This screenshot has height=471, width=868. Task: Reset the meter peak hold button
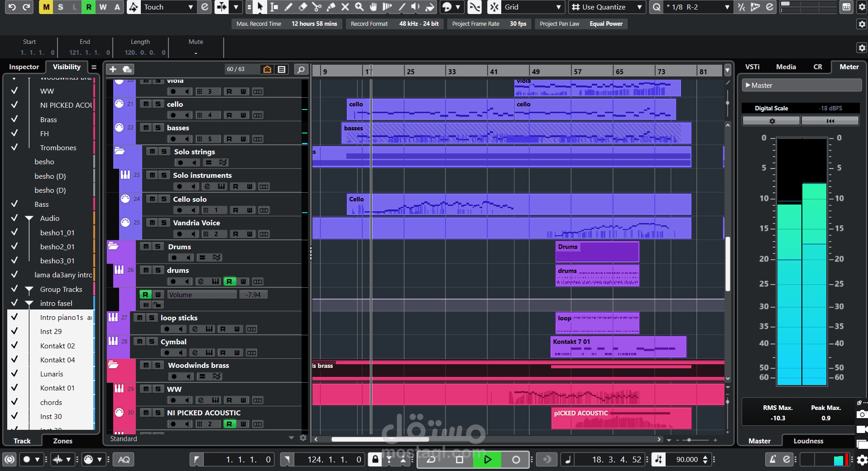pyautogui.click(x=830, y=121)
